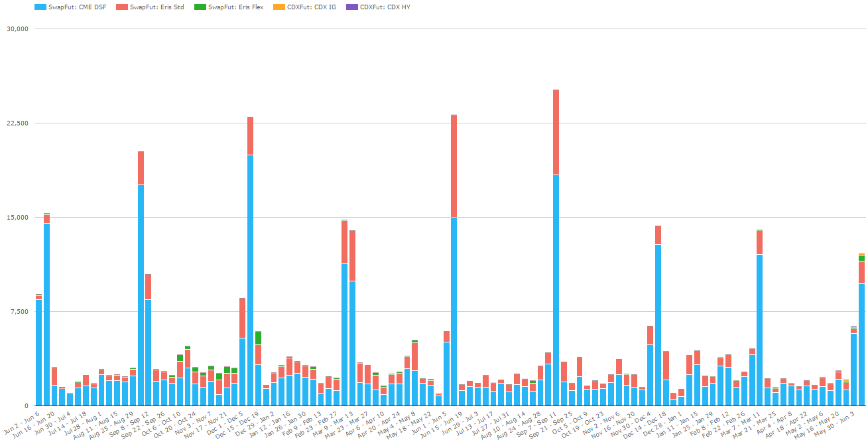Toggle the 'SwapFut: Eris Flex' legend label
868x440 pixels.
tap(236, 7)
